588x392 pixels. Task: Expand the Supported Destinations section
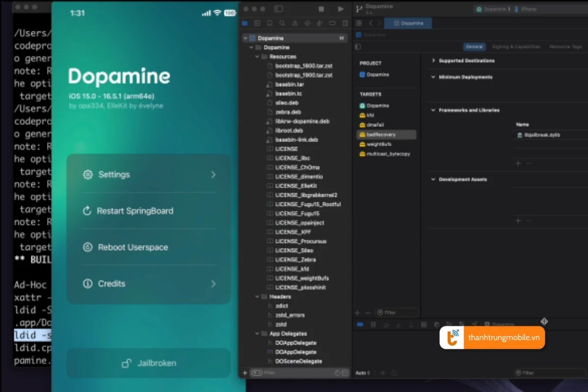(x=433, y=61)
